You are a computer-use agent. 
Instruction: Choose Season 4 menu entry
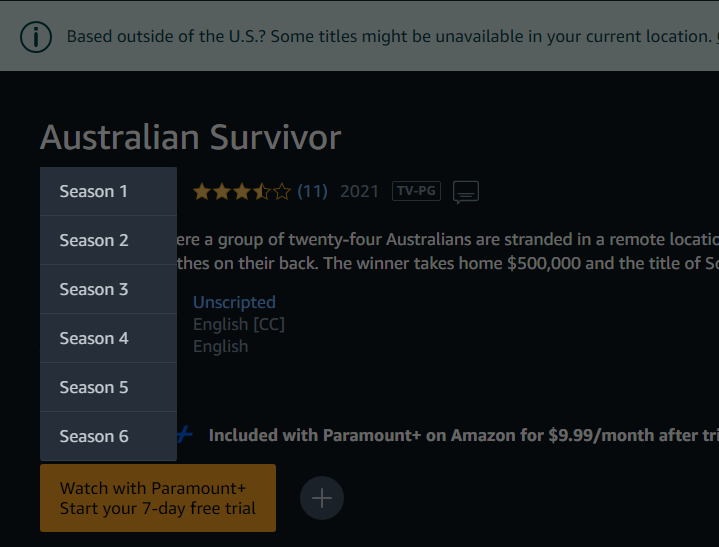point(109,338)
